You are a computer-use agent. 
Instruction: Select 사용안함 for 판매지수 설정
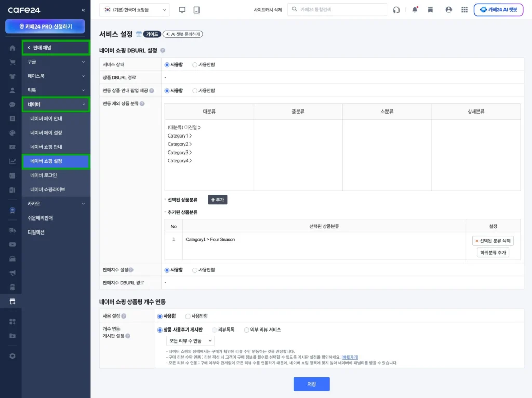pos(195,270)
